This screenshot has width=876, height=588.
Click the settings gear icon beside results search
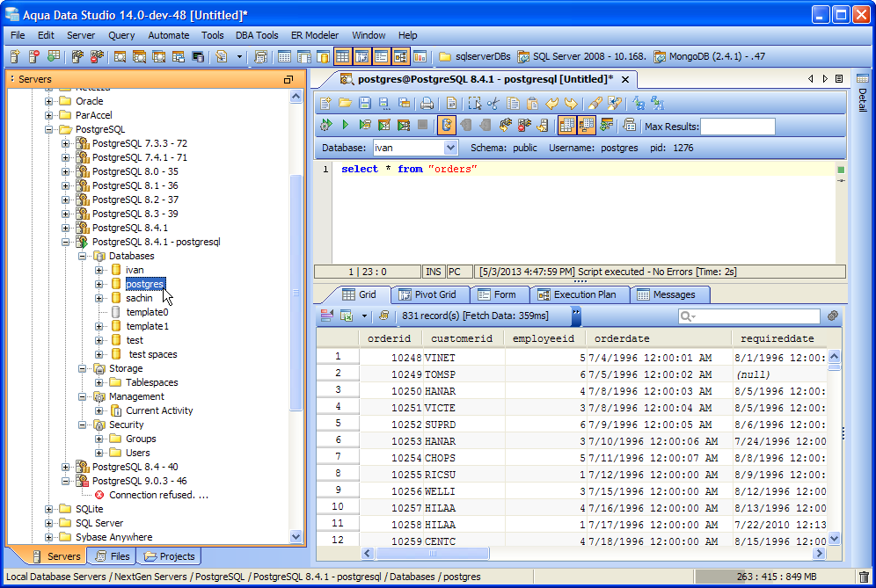[832, 316]
